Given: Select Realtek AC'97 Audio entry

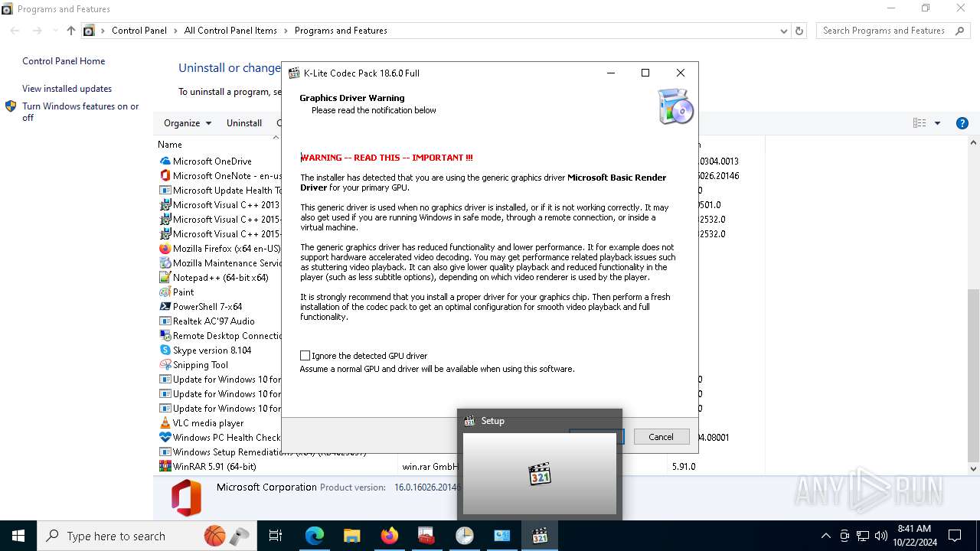Looking at the screenshot, I should tap(213, 321).
